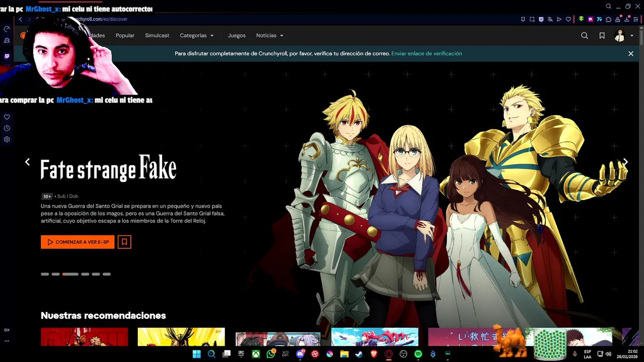This screenshot has width=644, height=362.
Task: Open Discord from the taskbar
Action: tap(301, 354)
